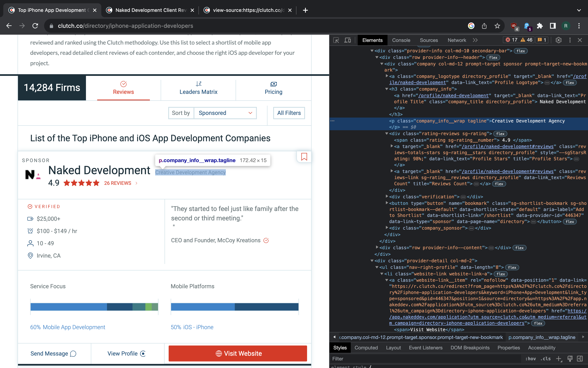Open the Chrome three-dot menu
This screenshot has width=588, height=368.
pos(579,26)
